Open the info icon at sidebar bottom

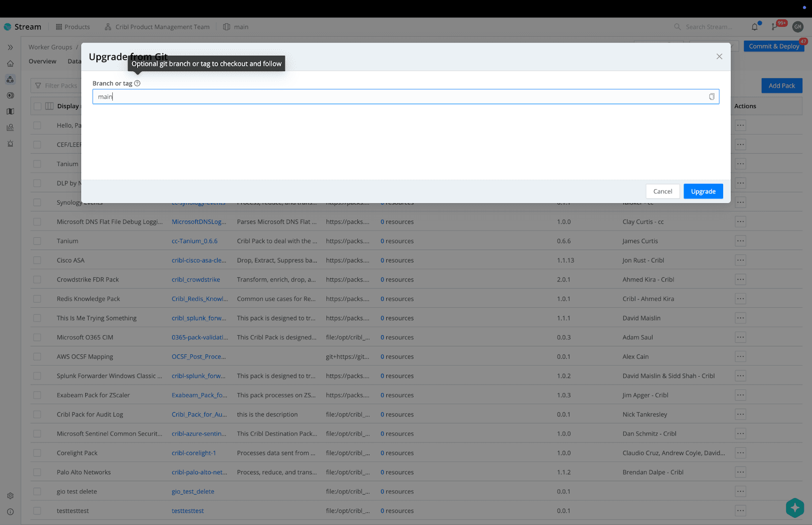pyautogui.click(x=10, y=512)
